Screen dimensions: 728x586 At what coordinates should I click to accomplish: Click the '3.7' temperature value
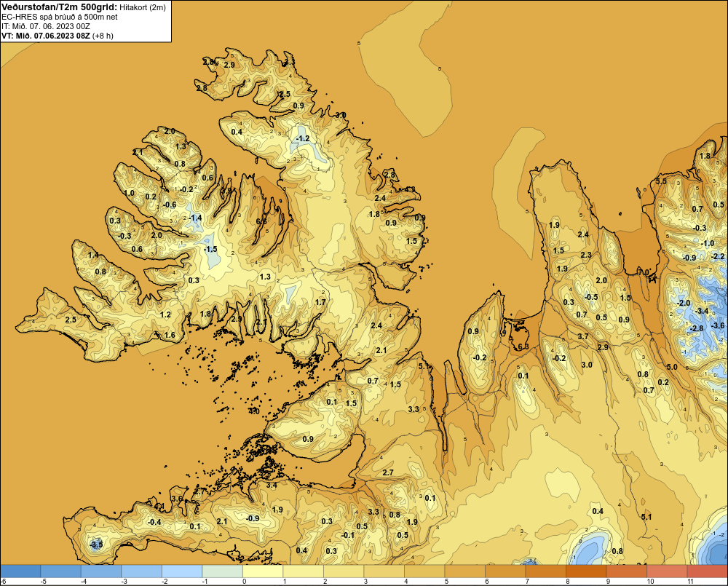point(583,336)
